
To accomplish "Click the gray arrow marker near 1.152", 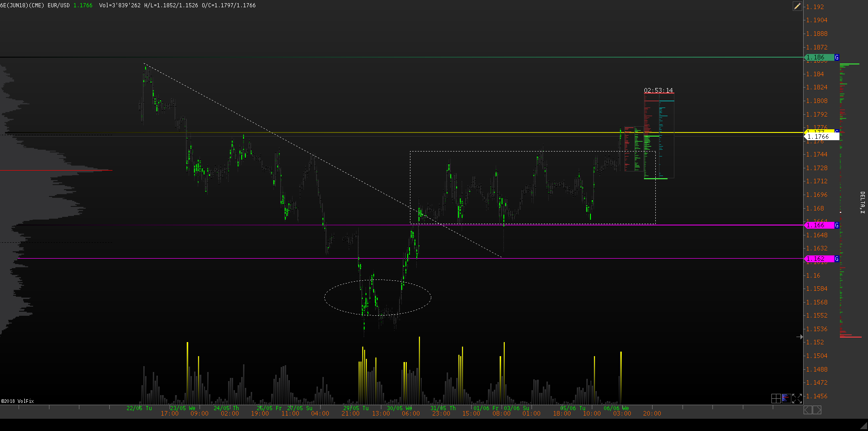I will (x=800, y=337).
